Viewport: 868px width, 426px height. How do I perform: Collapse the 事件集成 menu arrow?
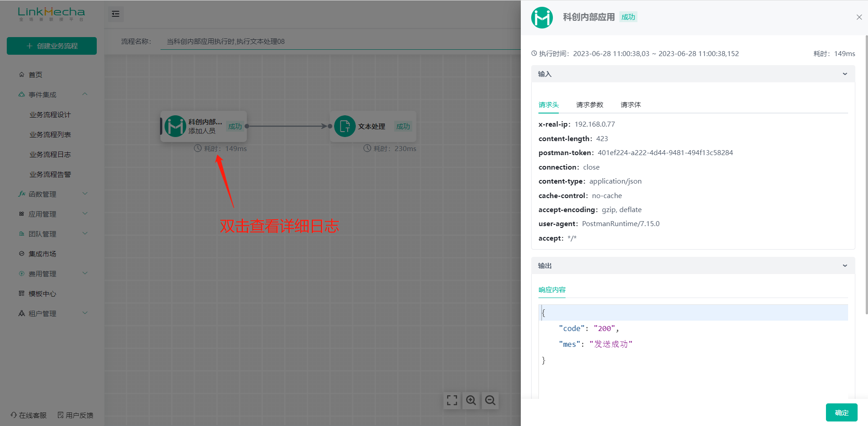[x=85, y=95]
